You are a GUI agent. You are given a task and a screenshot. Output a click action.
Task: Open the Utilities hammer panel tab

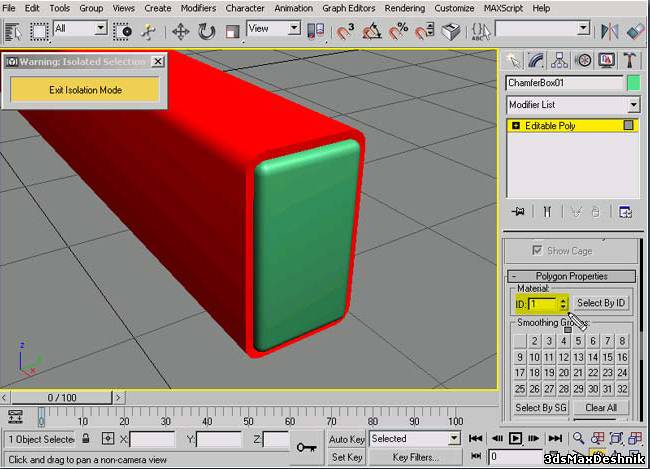tap(630, 61)
